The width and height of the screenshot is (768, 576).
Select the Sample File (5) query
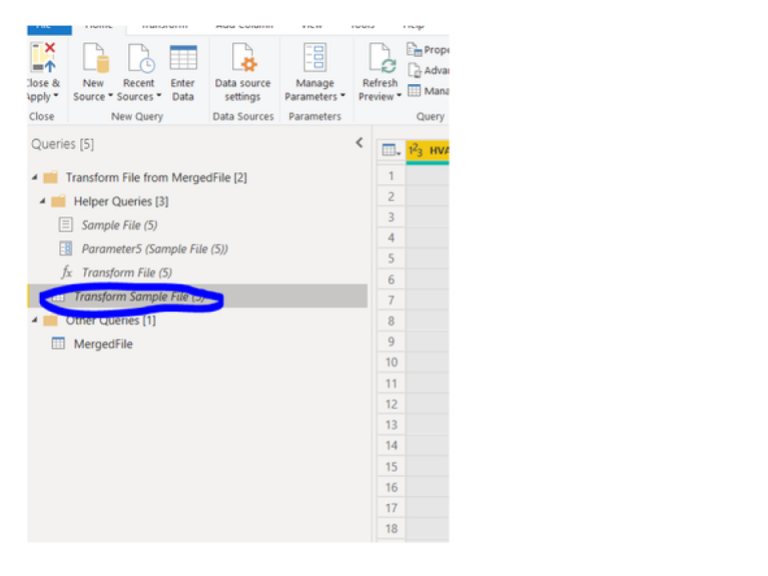pyautogui.click(x=120, y=225)
